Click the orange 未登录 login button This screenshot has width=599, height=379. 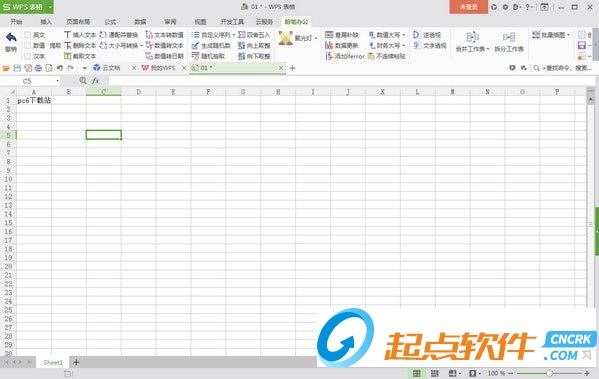[x=468, y=7]
